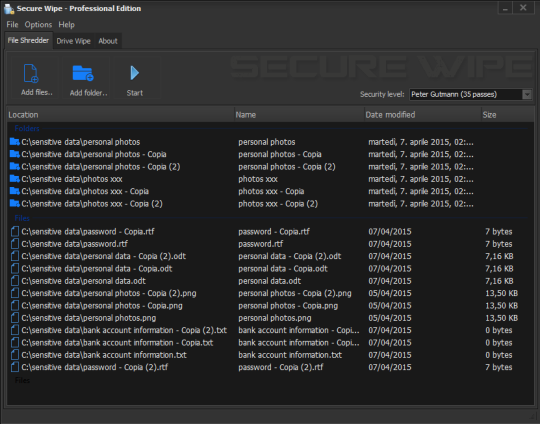Click folder icon of personal photos - Copia row
The width and height of the screenshot is (540, 424).
pyautogui.click(x=14, y=154)
